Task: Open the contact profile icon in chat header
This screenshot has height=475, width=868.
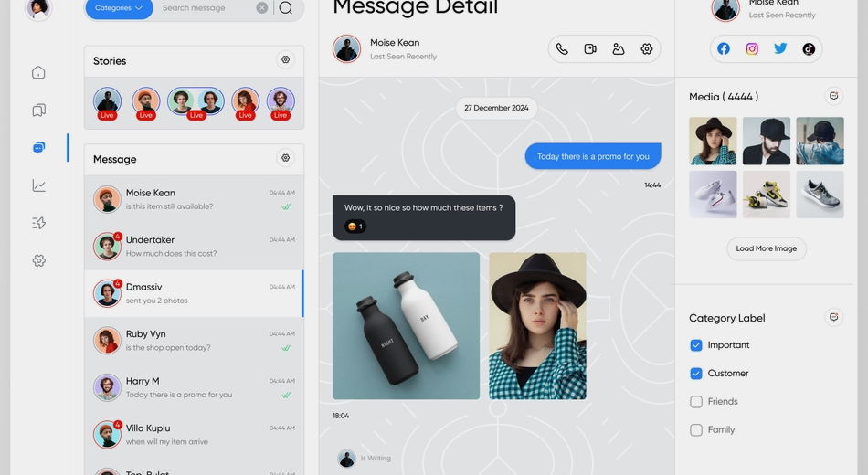Action: 619,49
